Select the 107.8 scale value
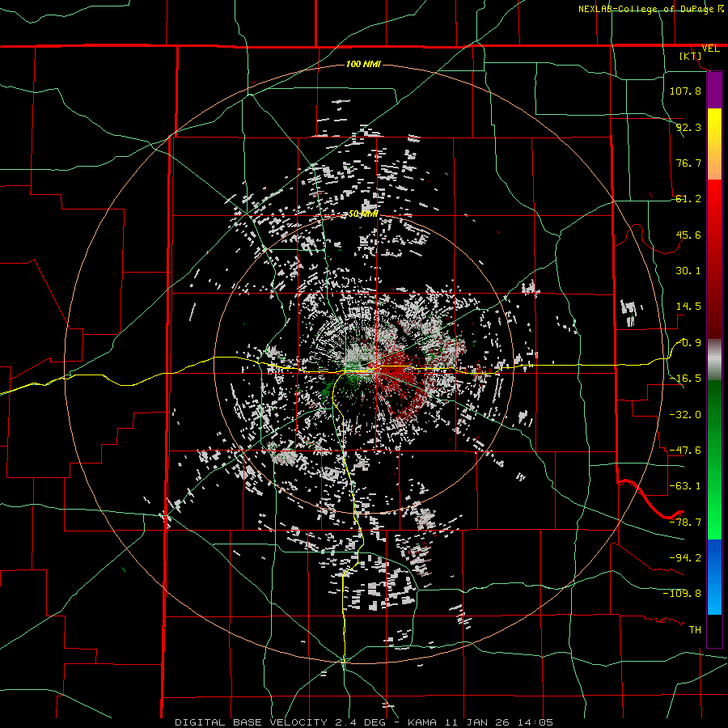Image resolution: width=728 pixels, height=728 pixels. (x=685, y=91)
